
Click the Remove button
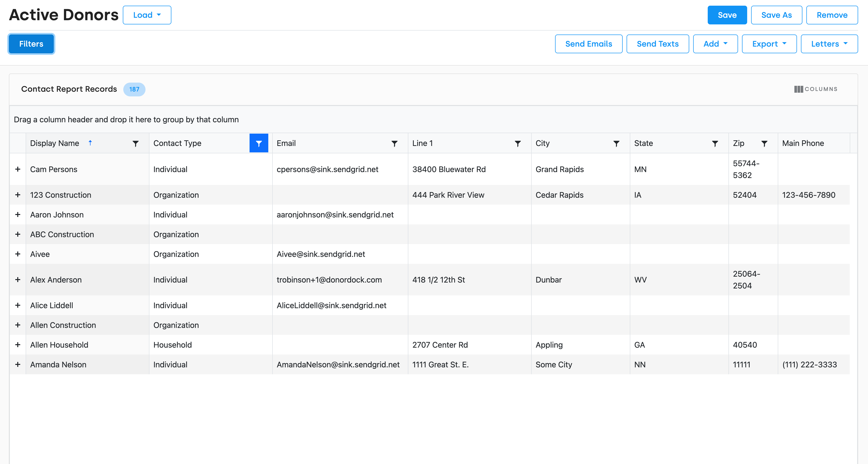click(832, 15)
